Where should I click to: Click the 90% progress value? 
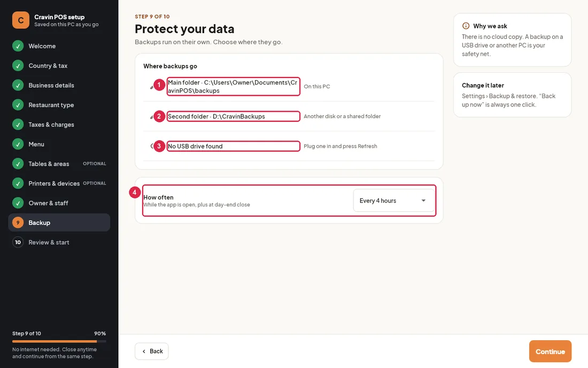(100, 333)
